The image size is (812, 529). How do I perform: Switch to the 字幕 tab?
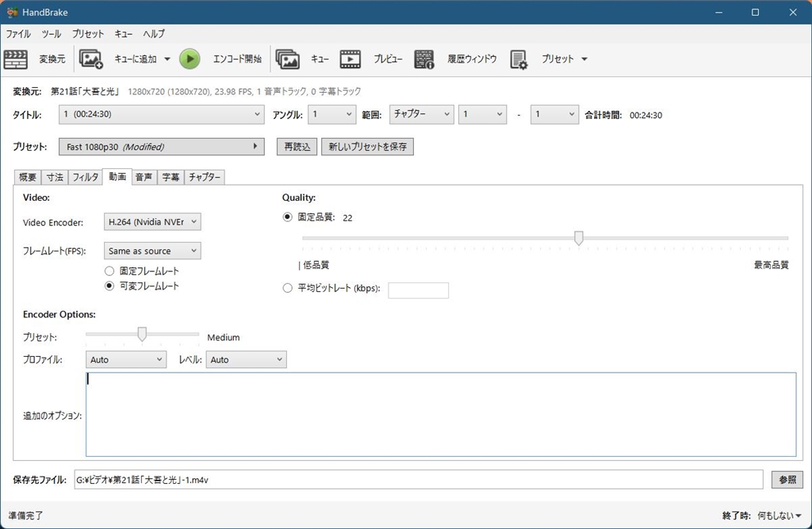click(x=170, y=177)
